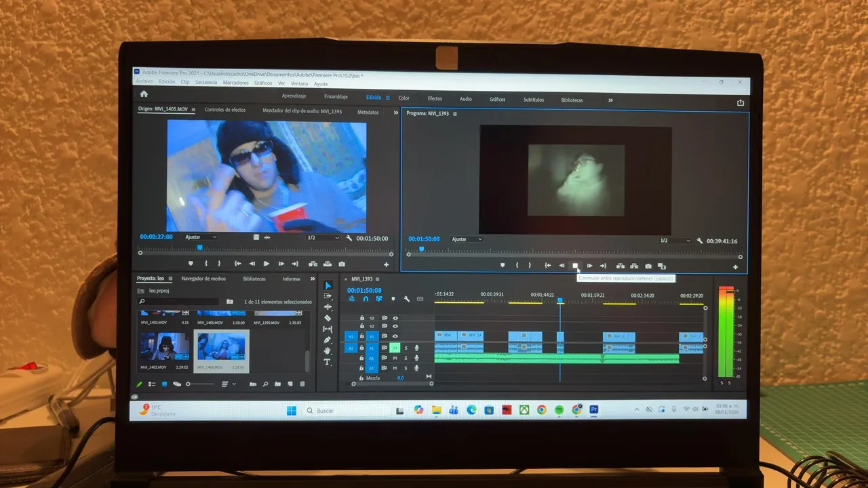Viewport: 868px width, 488px height.
Task: Open Source monitor Ajustar zoom dropdown
Action: coord(201,237)
